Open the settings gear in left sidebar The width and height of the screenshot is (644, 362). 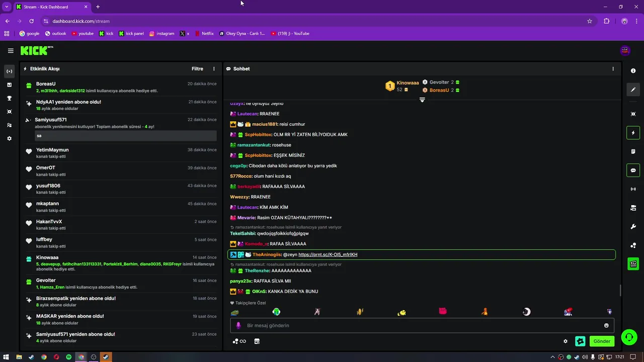pos(9,138)
